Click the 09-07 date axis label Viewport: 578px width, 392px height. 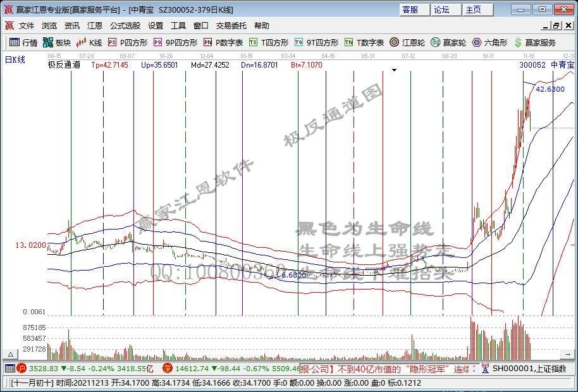[x=127, y=56]
